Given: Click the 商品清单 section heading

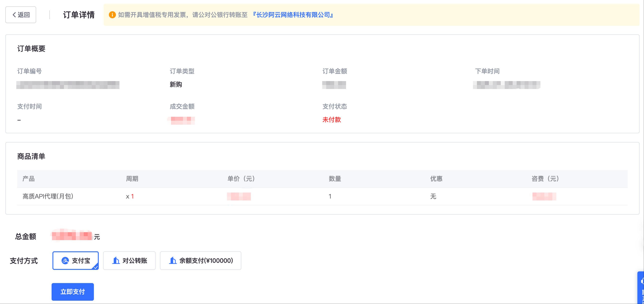Looking at the screenshot, I should pyautogui.click(x=31, y=156).
